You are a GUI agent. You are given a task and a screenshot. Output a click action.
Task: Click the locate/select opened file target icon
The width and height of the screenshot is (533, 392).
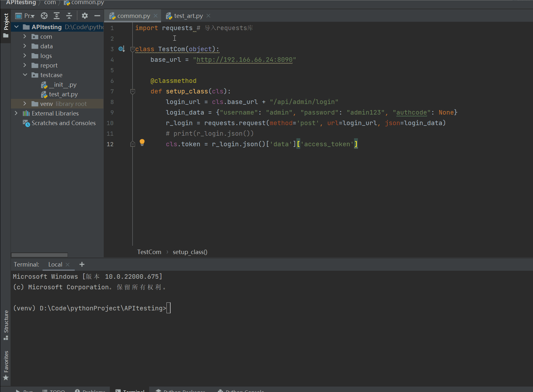click(44, 16)
